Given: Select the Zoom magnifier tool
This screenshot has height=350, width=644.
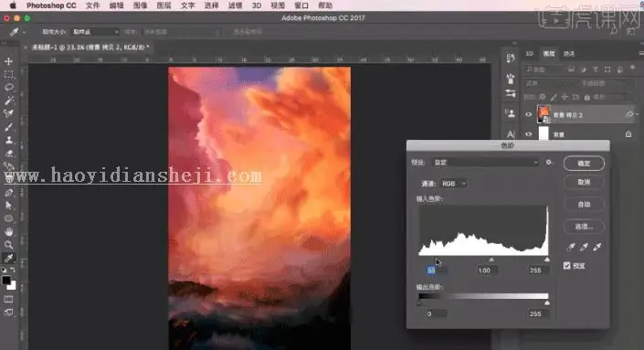Looking at the screenshot, I should coord(8,245).
